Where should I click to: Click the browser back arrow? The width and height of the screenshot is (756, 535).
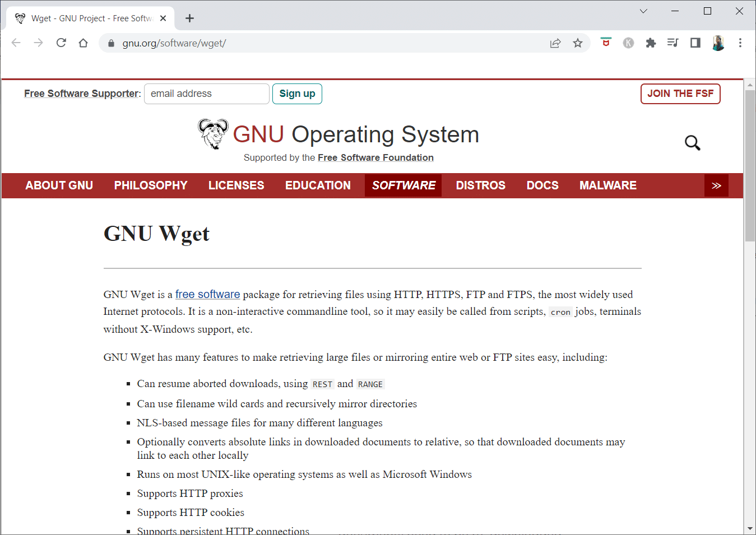click(16, 43)
